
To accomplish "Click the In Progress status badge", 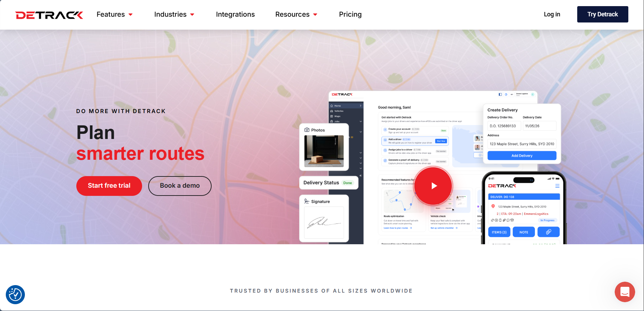I will point(547,220).
